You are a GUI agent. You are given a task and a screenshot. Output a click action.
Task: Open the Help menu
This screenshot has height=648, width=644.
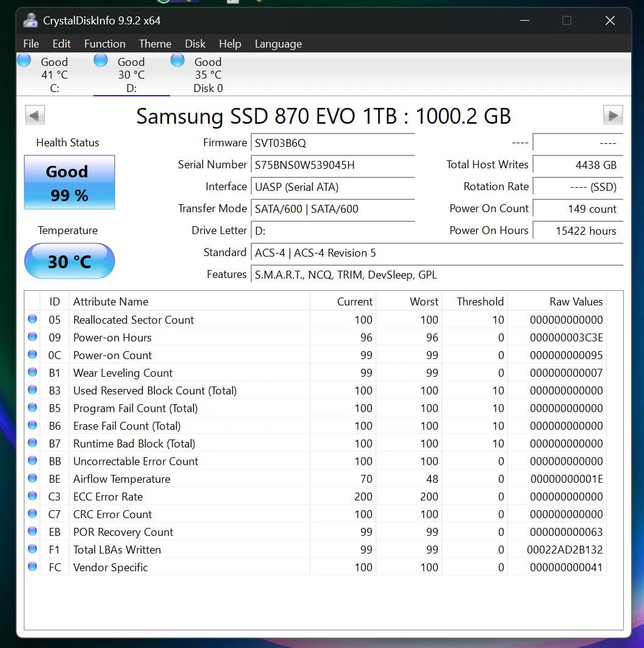coord(230,44)
